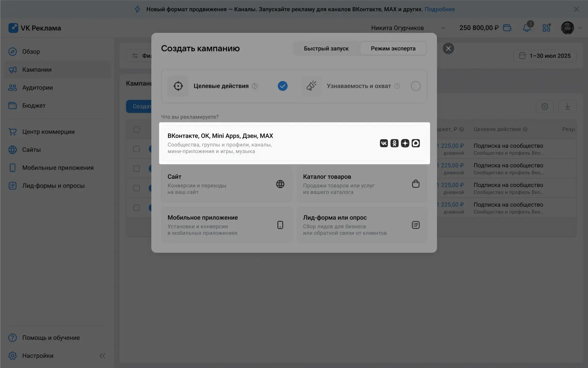The width and height of the screenshot is (588, 368).
Task: Click the VK Реклама logo icon
Action: (x=13, y=28)
